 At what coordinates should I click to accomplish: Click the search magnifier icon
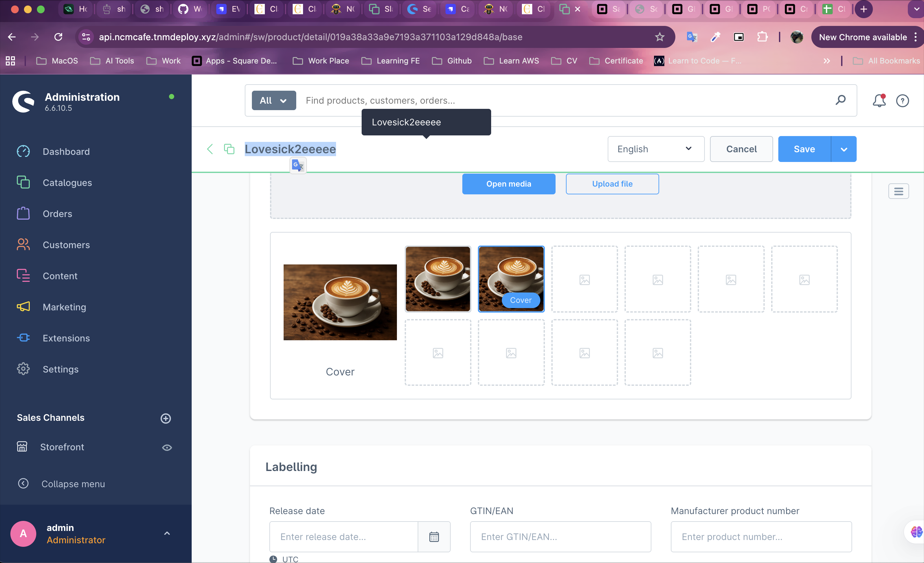pyautogui.click(x=840, y=100)
